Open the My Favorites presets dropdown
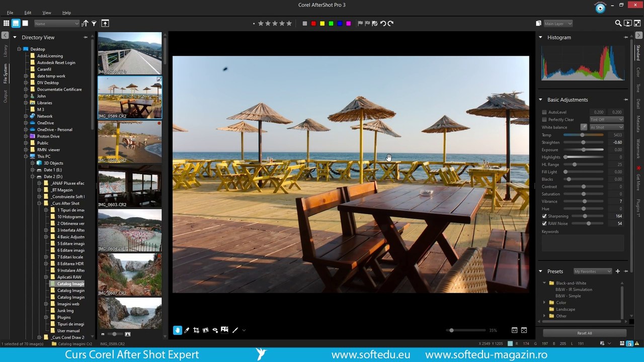 click(593, 271)
